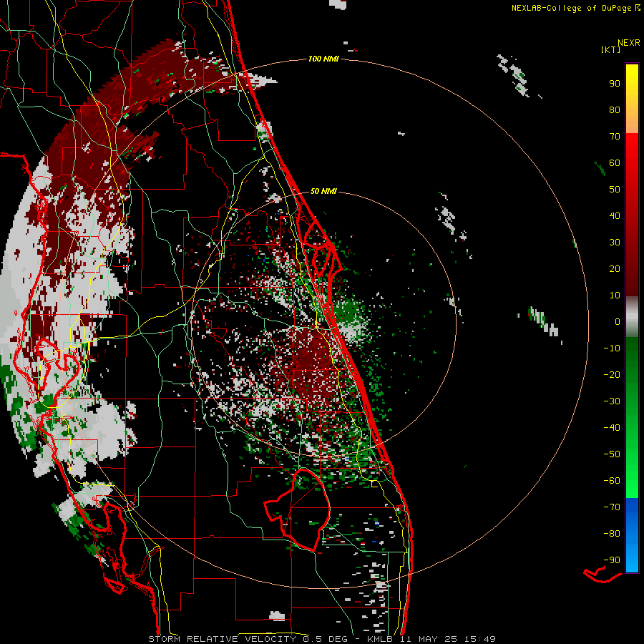Click the positive 20 knot scale label
Viewport: 644px width, 644px height.
pos(615,268)
